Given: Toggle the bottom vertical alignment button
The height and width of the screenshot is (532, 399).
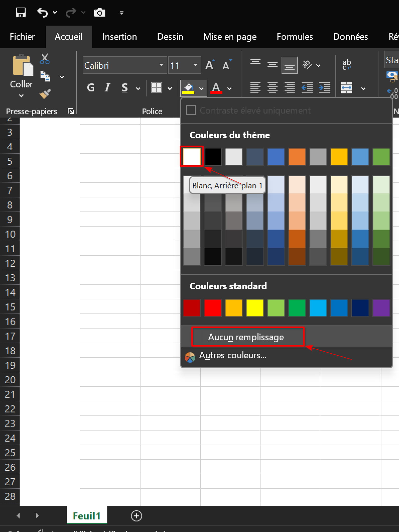Looking at the screenshot, I should coord(289,65).
